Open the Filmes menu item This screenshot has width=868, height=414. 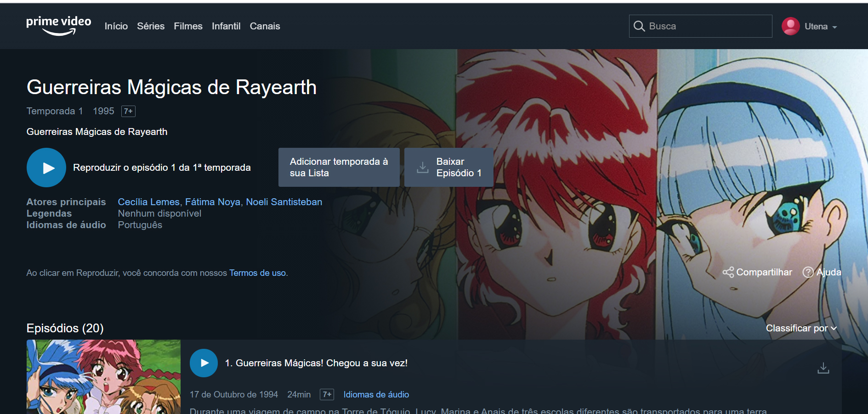click(x=188, y=26)
